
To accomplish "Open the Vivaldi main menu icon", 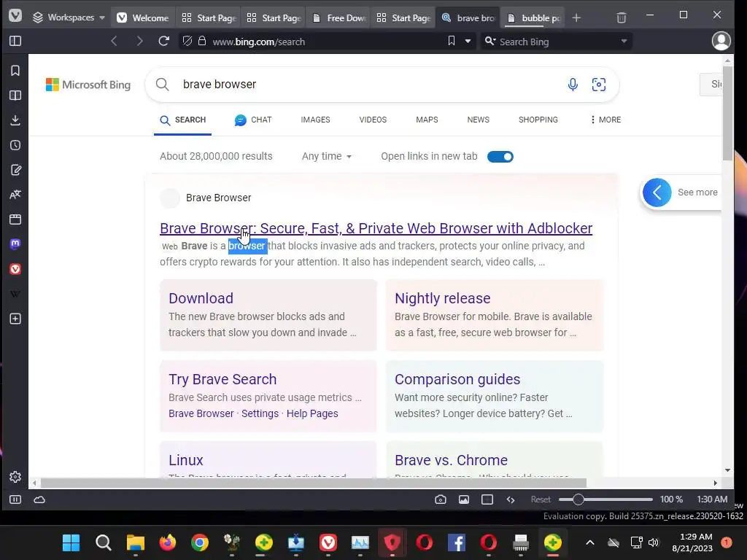I will coord(15,16).
